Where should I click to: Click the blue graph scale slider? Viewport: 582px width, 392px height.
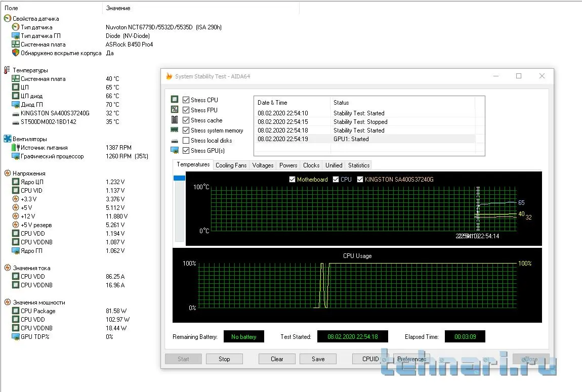coord(179,178)
